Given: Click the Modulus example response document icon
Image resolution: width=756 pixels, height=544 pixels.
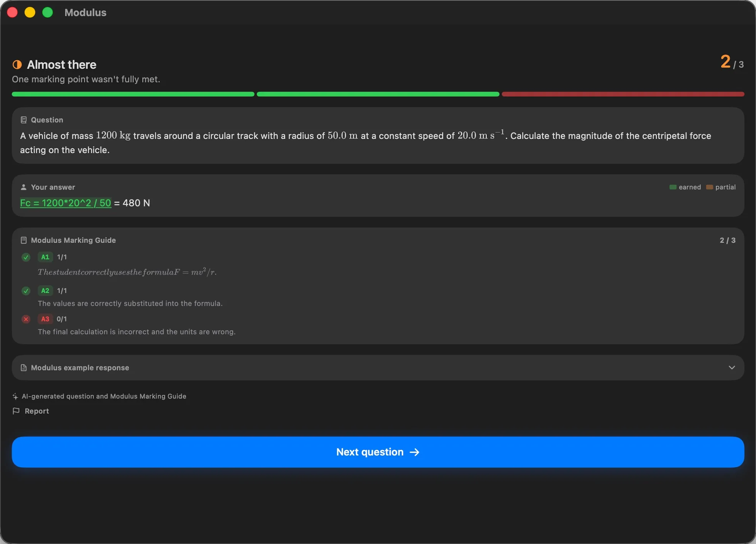Looking at the screenshot, I should tap(23, 368).
